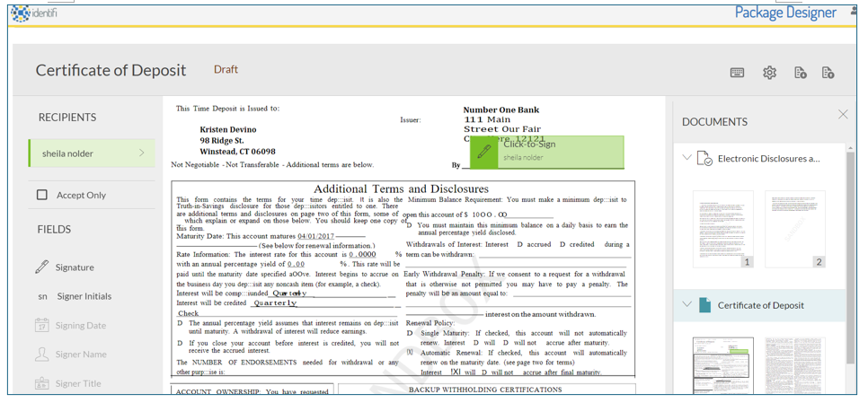The height and width of the screenshot is (403, 868).
Task: Select the Signature field label
Action: 75,267
